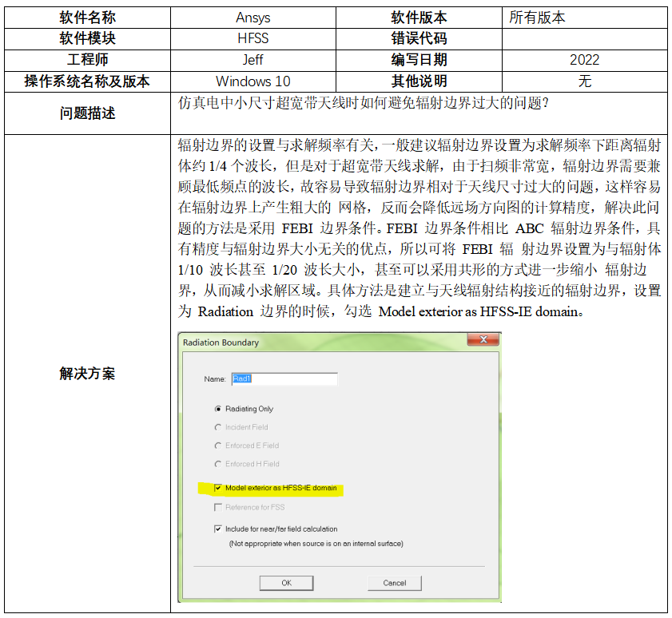Click the 所有版本 version cell
Viewport: 672px width, 618px height.
pos(584,17)
